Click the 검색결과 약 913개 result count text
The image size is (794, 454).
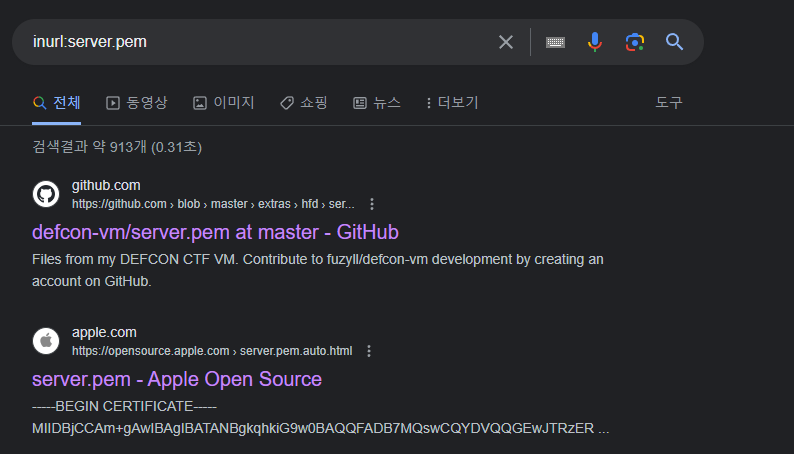(117, 147)
